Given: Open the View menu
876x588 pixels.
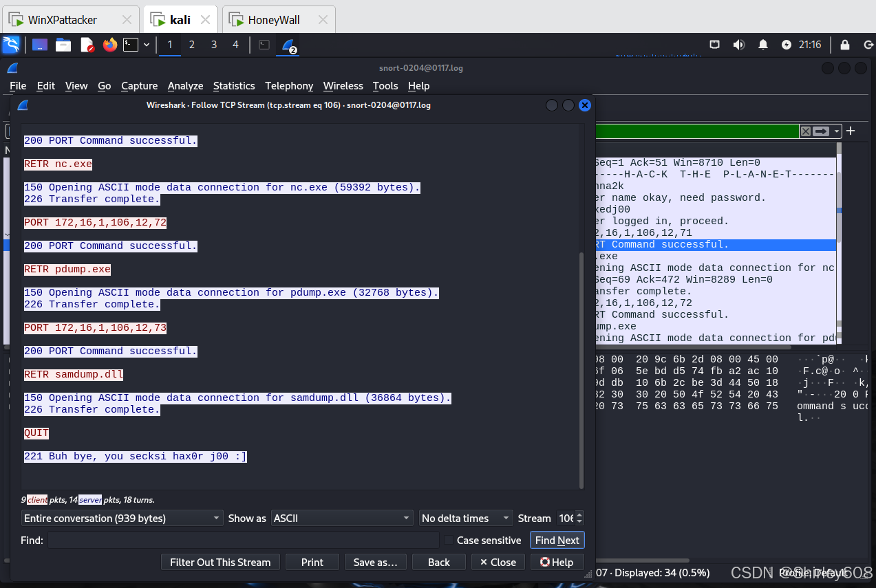Looking at the screenshot, I should pyautogui.click(x=76, y=86).
